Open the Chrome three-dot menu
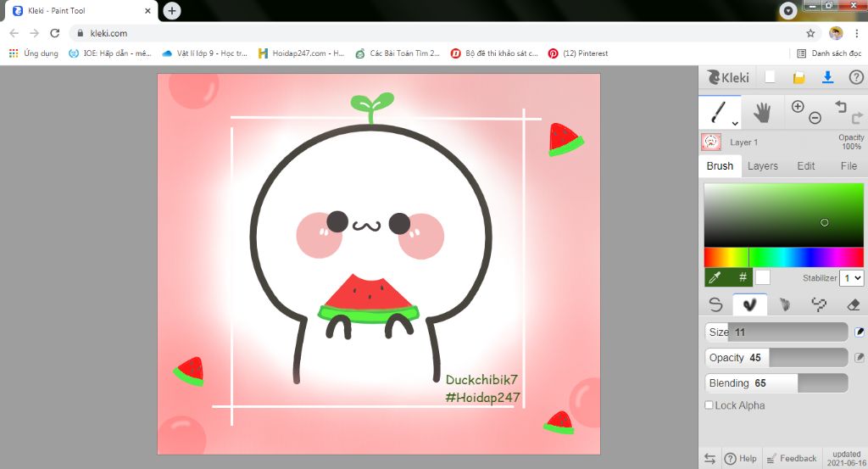Viewport: 868px width, 469px height. tap(856, 33)
